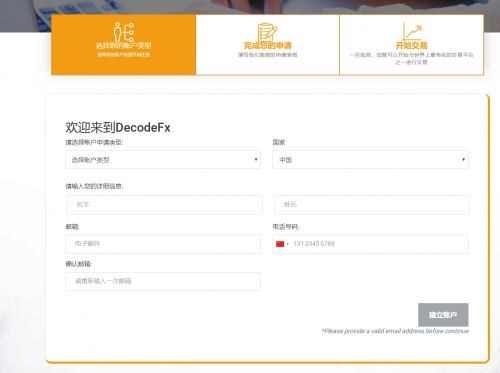Screen dimensions: 500x373
Task: Select the orange 选择您的账户类型 step tab
Action: point(123,45)
